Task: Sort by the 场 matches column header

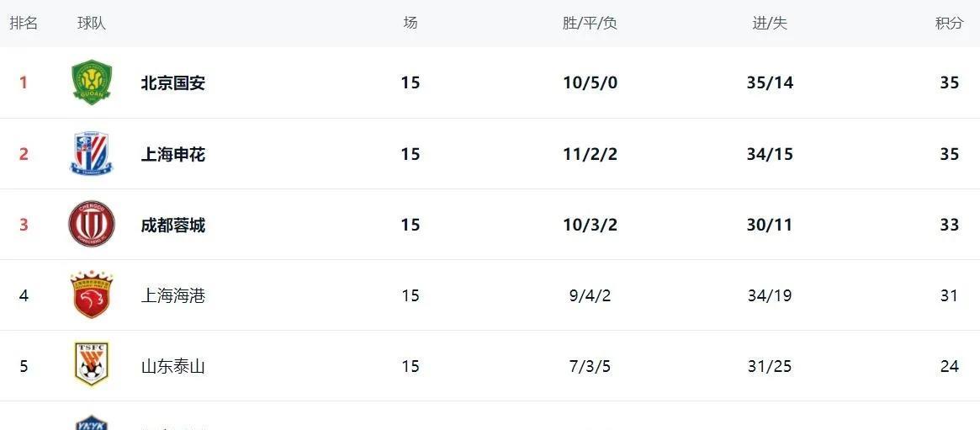Action: pyautogui.click(x=410, y=23)
